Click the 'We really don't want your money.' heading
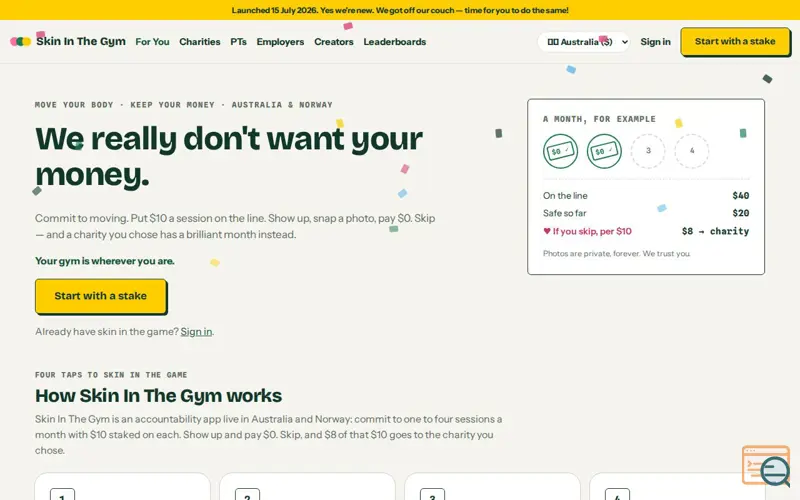800x500 pixels. click(x=229, y=157)
